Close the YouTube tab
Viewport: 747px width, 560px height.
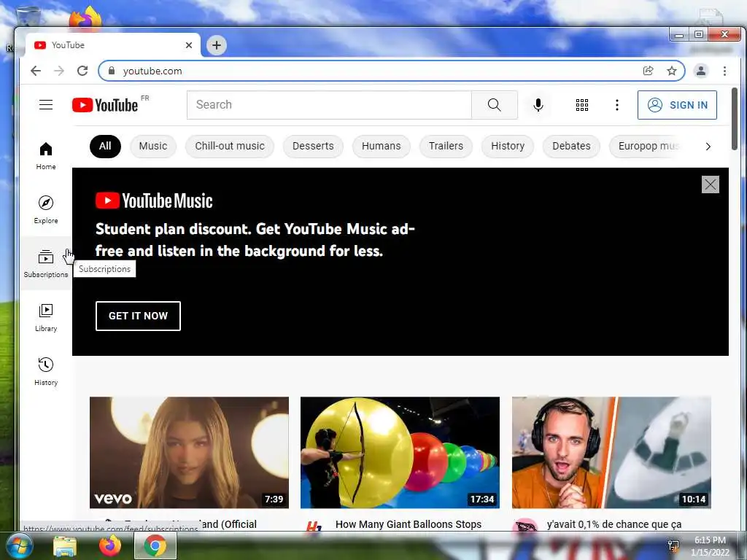coord(189,45)
